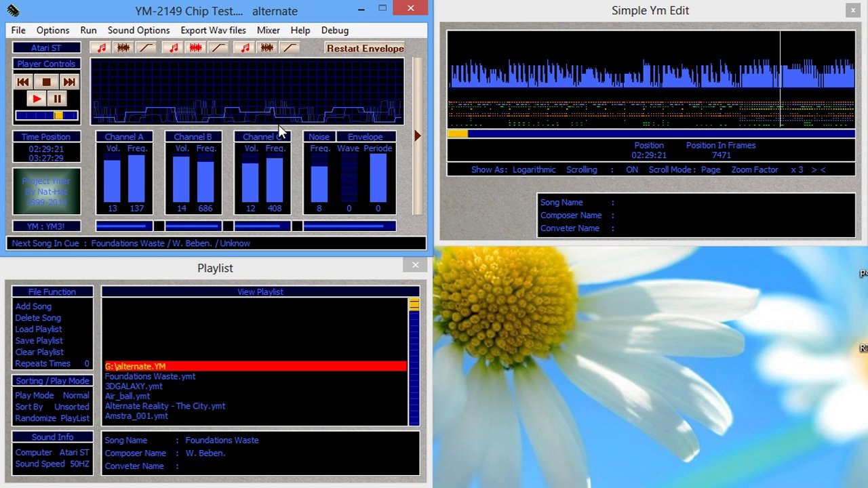Image resolution: width=868 pixels, height=488 pixels.
Task: Stop playback with the Stop button
Action: (x=46, y=82)
